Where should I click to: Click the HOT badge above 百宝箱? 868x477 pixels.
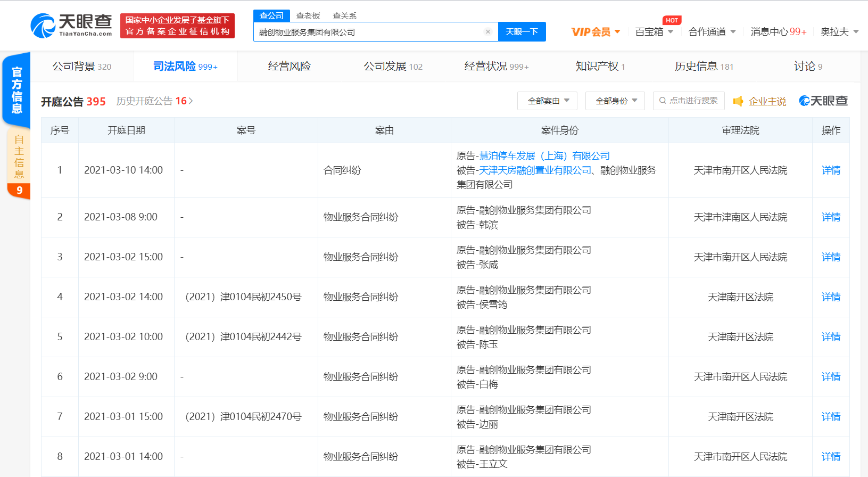coord(672,20)
